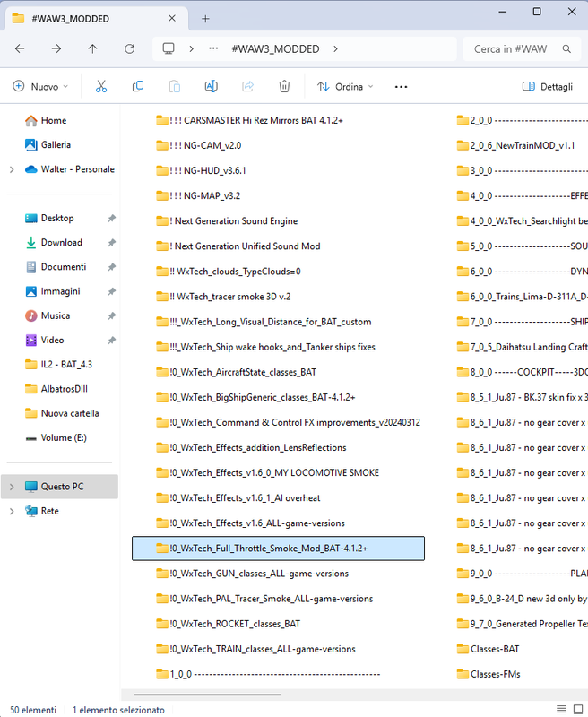Select folder Classes-FMs
The image size is (588, 717).
pyautogui.click(x=489, y=674)
